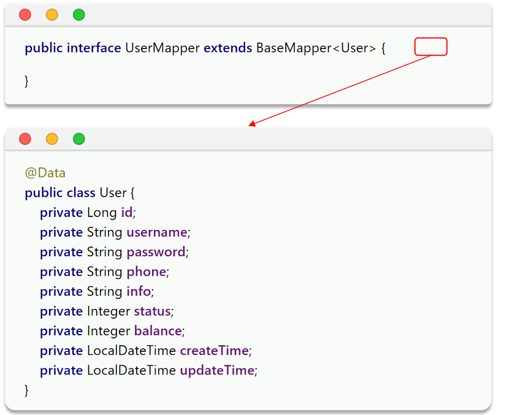Select the User class name in the class declaration

click(x=113, y=192)
